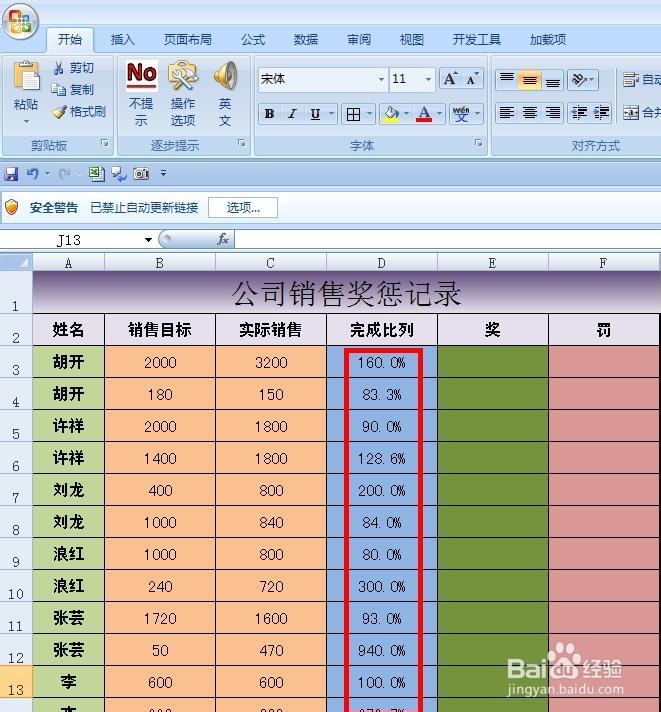
Task: Click the Paste clipboard icon
Action: coord(26,76)
